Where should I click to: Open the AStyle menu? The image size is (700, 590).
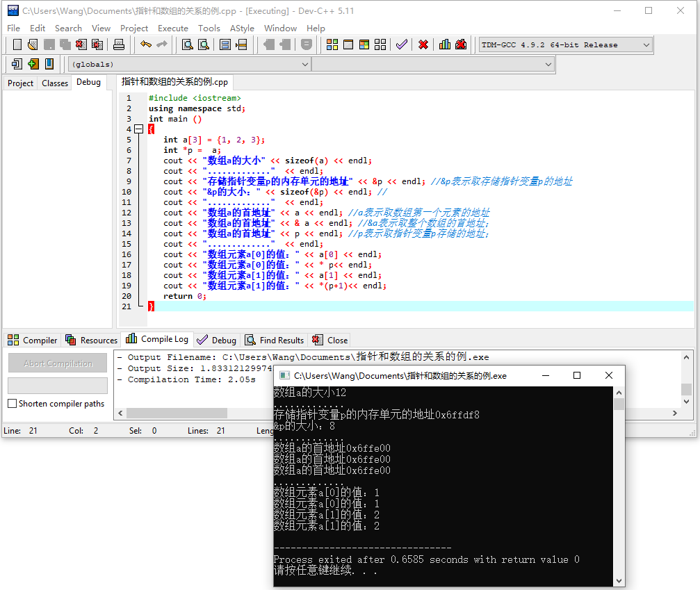coord(242,28)
